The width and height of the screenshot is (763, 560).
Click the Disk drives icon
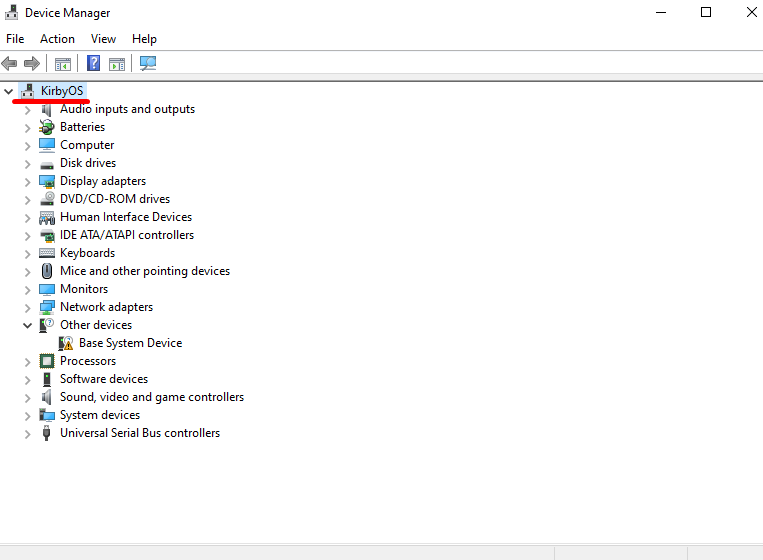(x=47, y=165)
